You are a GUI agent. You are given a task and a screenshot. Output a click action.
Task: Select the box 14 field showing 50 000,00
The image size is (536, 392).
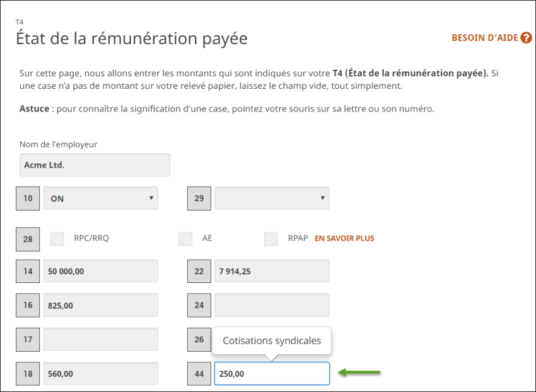pyautogui.click(x=100, y=271)
